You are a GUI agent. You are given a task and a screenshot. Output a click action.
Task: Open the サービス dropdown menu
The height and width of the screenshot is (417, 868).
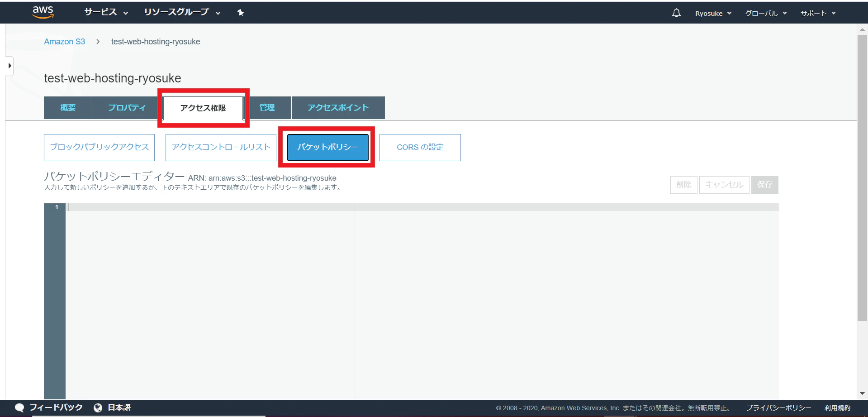[x=106, y=12]
